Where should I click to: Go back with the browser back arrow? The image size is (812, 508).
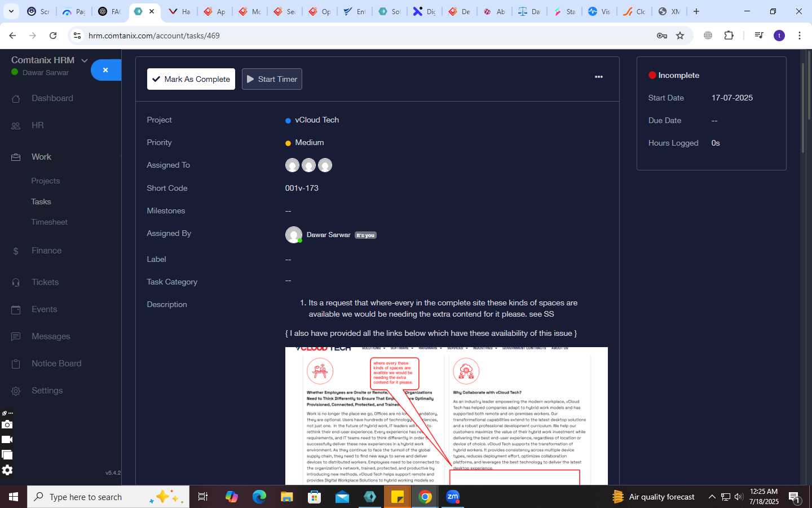click(12, 36)
